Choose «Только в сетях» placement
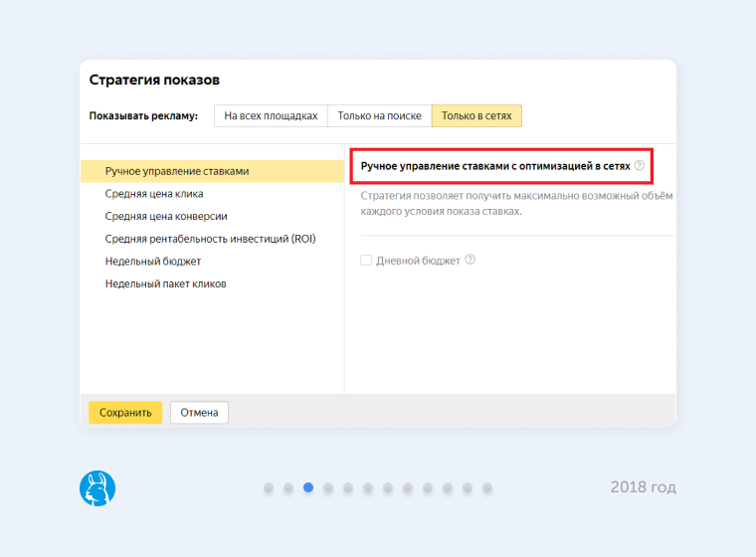 point(476,115)
